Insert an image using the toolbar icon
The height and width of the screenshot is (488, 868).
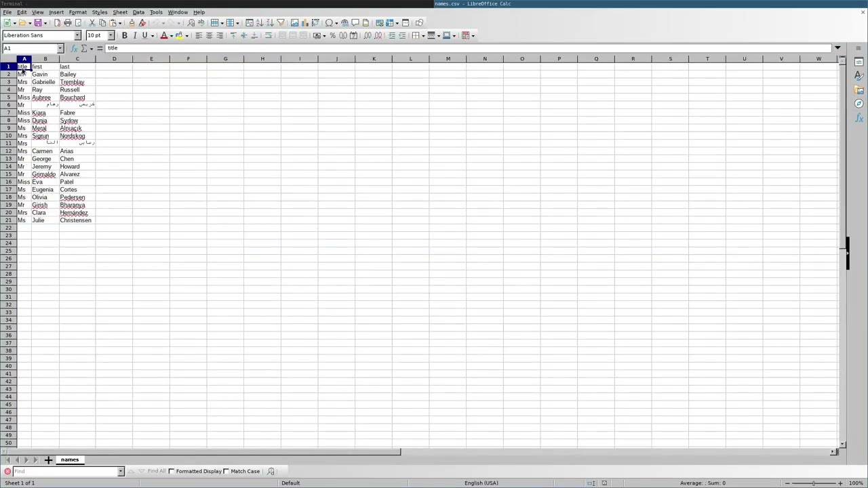294,22
